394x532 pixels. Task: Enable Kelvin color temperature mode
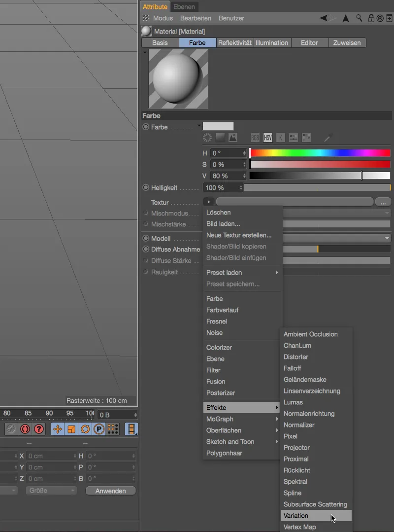[281, 138]
